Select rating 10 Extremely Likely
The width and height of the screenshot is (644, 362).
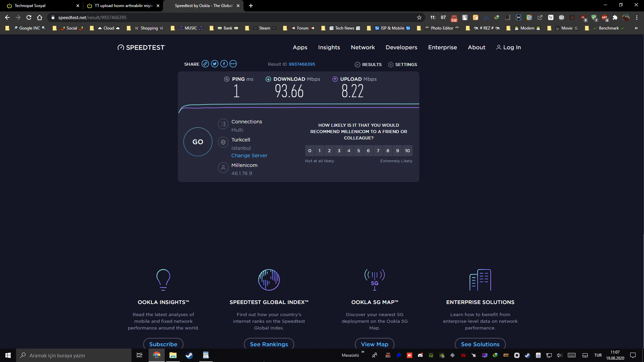point(407,151)
